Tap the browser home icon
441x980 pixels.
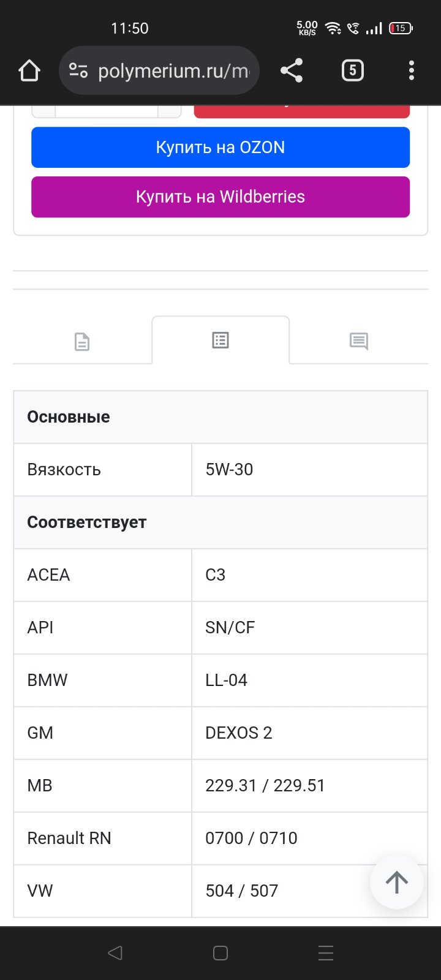(29, 71)
